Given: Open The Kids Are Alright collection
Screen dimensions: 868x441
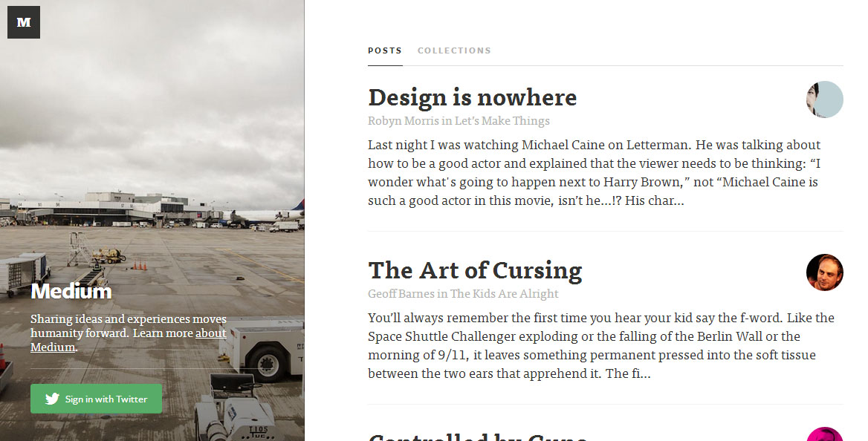Looking at the screenshot, I should [x=505, y=294].
